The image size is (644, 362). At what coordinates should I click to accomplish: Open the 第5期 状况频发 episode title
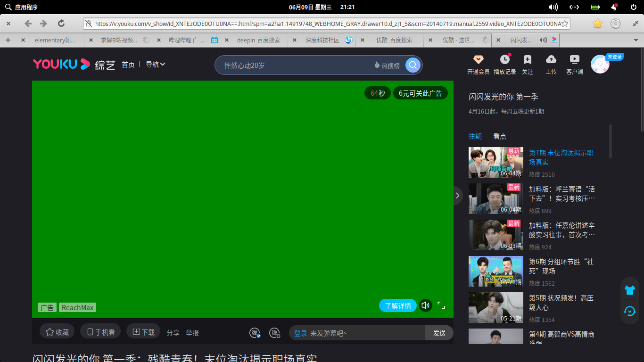[561, 303]
